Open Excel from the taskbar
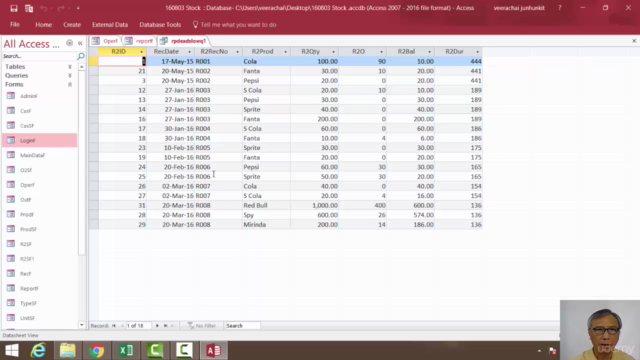640x360 pixels. tap(126, 350)
